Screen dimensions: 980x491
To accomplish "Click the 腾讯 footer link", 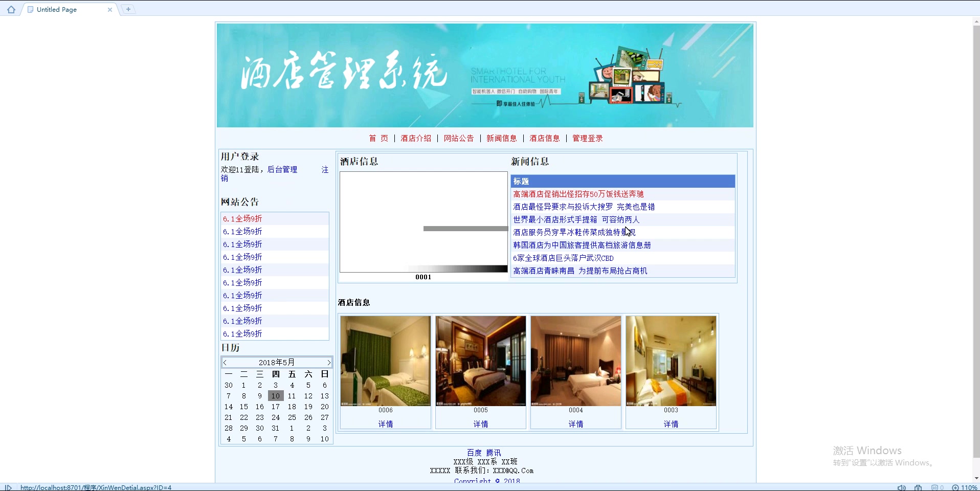I will click(x=494, y=453).
